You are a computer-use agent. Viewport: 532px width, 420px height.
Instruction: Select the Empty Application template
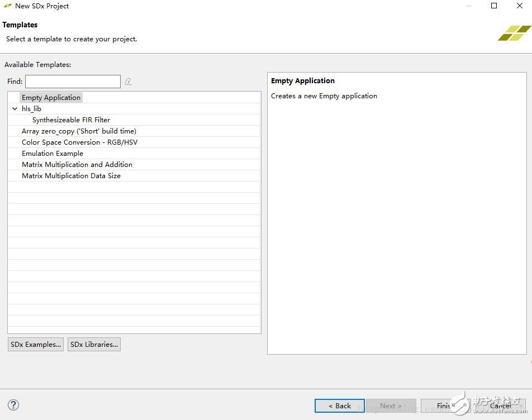coord(51,98)
